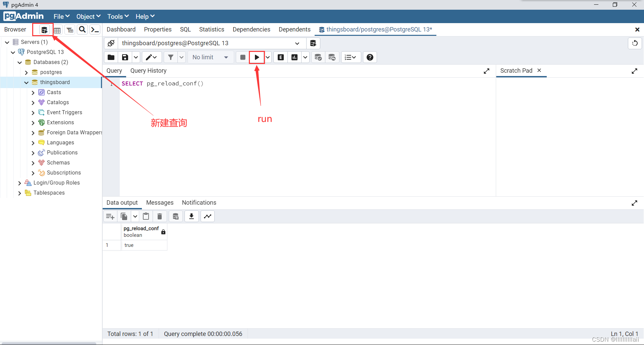644x345 pixels.
Task: Click the Paste clipboard icon in Data output
Action: click(x=146, y=216)
